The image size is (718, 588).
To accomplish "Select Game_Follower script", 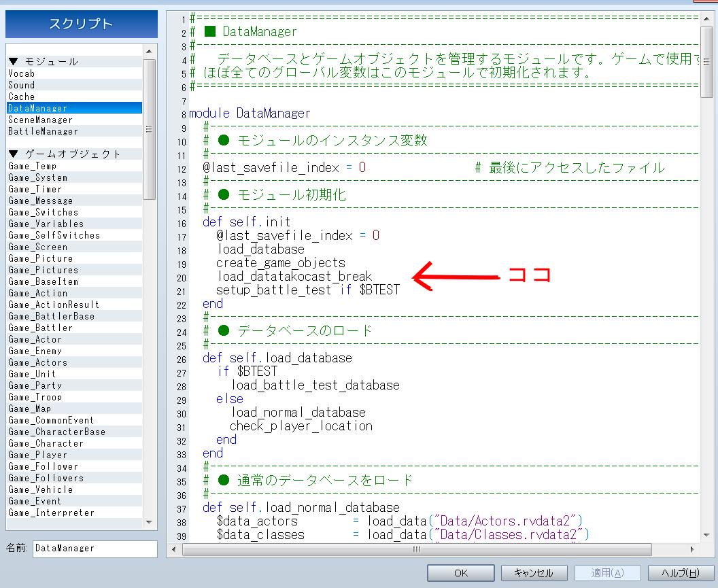I will point(75,466).
